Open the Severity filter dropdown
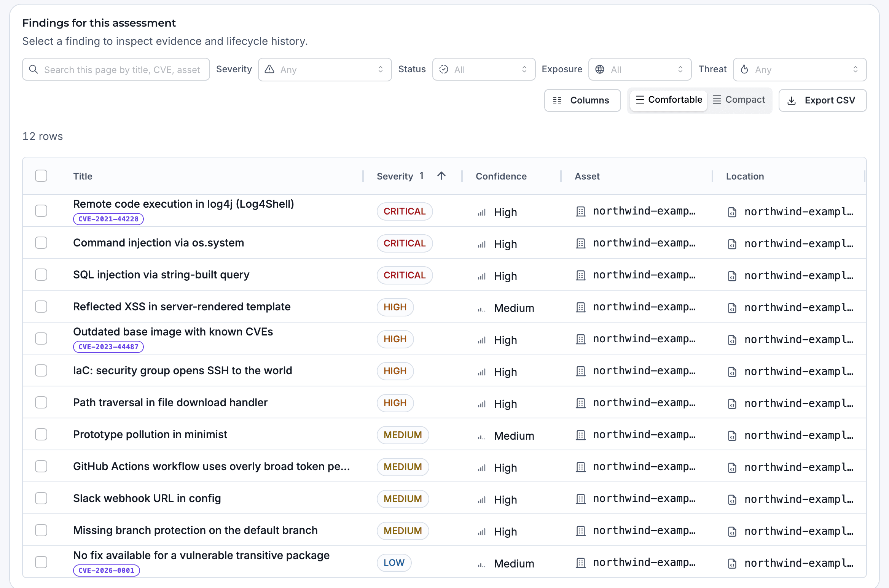This screenshot has width=889, height=588. click(325, 69)
